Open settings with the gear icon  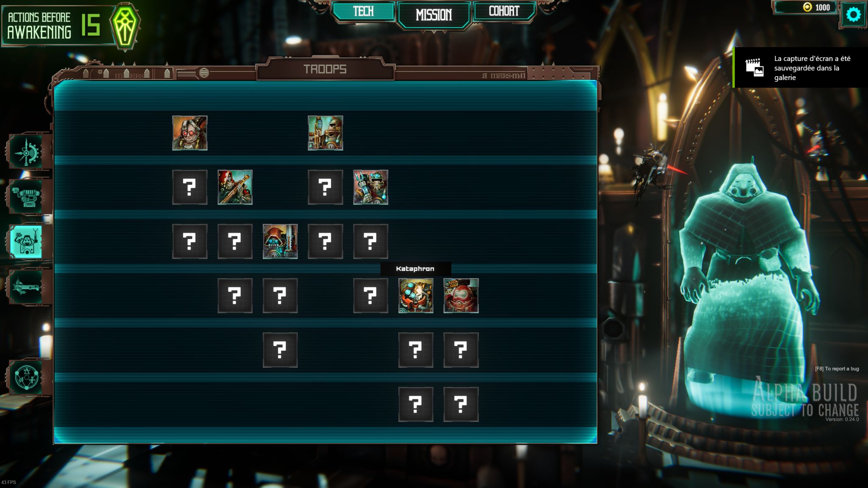(853, 15)
